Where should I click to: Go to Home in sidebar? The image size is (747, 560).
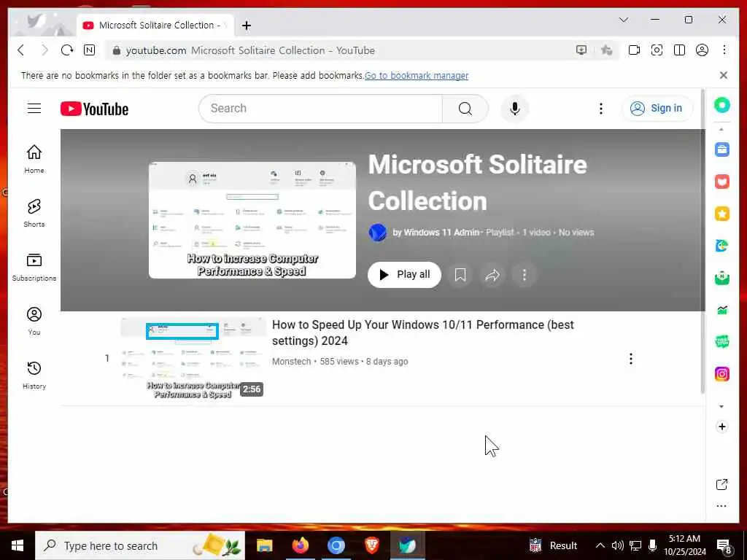pyautogui.click(x=34, y=159)
